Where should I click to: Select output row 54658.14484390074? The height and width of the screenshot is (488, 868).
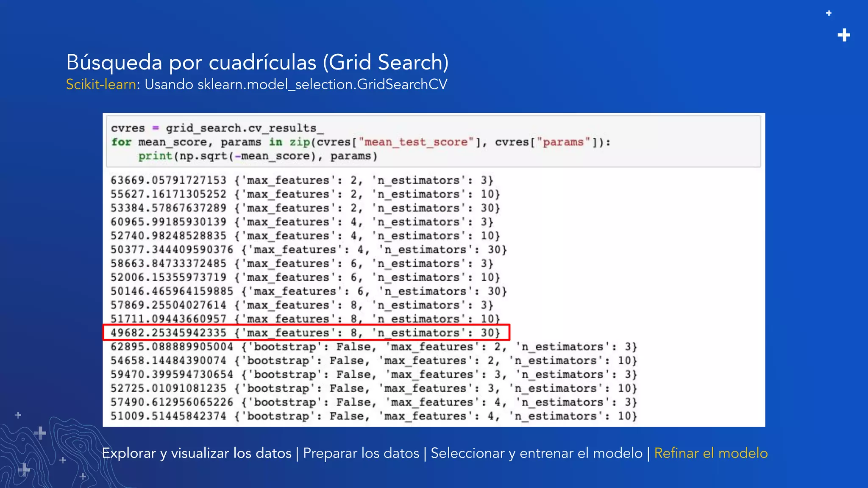coord(374,360)
